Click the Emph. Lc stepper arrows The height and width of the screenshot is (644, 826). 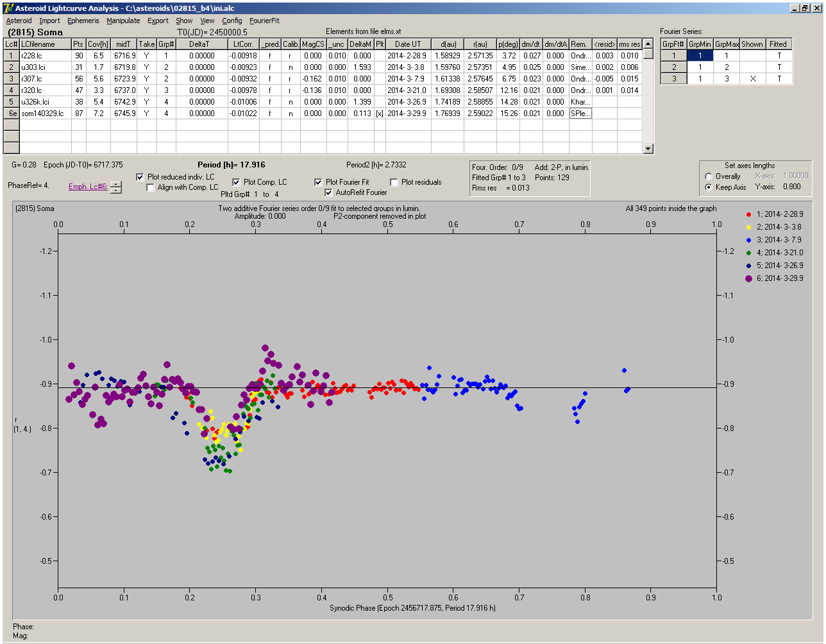(x=115, y=187)
